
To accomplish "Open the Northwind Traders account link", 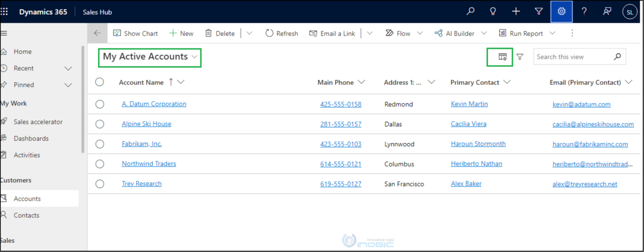I will (149, 164).
